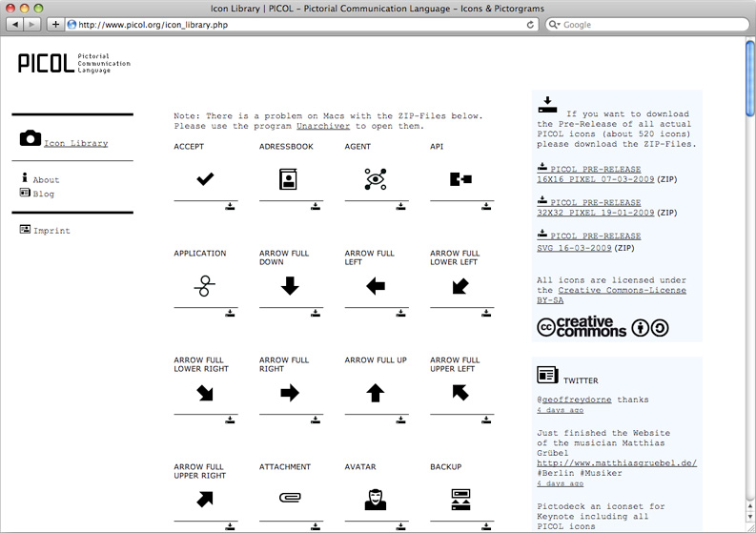This screenshot has width=756, height=533.
Task: Open the Imprint page
Action: pyautogui.click(x=51, y=231)
